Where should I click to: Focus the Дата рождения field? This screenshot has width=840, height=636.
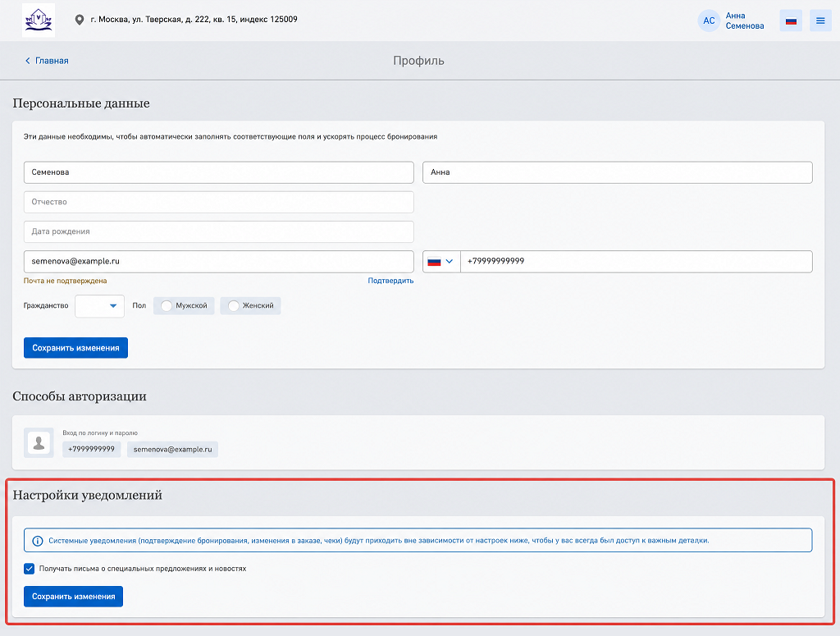point(218,231)
